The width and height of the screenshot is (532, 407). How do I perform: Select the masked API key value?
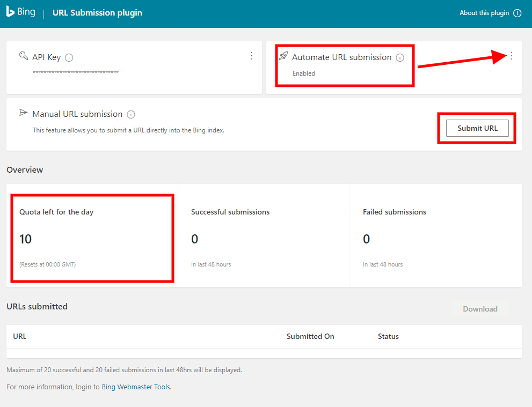(x=76, y=72)
